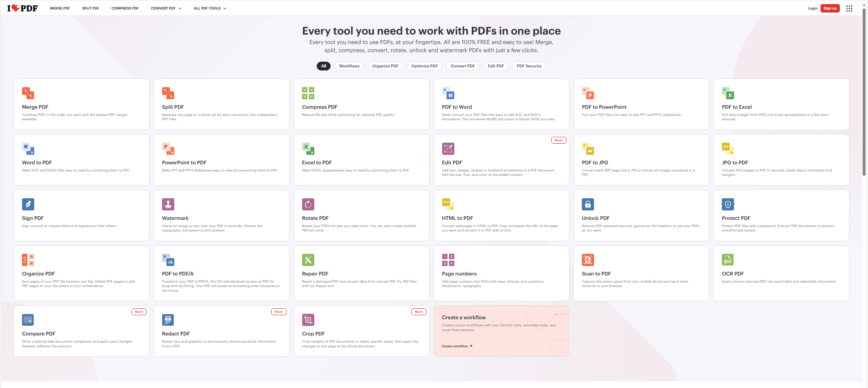Viewport: 868px width, 388px height.
Task: Click the Watermark stamp icon
Action: tap(168, 204)
